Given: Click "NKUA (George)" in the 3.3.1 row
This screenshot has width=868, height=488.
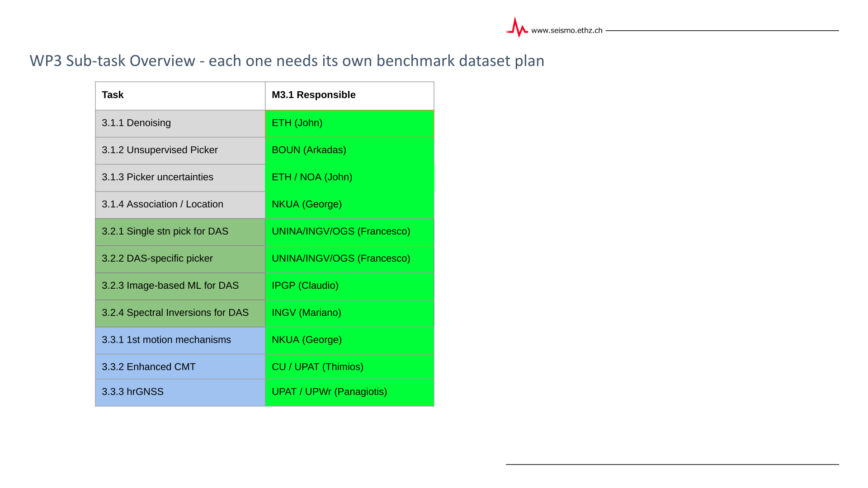Looking at the screenshot, I should [x=349, y=340].
